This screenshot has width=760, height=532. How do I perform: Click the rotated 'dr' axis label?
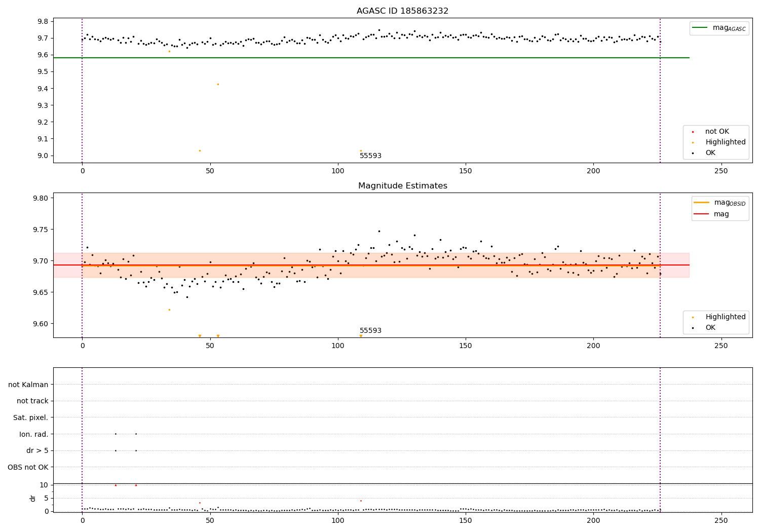[33, 498]
